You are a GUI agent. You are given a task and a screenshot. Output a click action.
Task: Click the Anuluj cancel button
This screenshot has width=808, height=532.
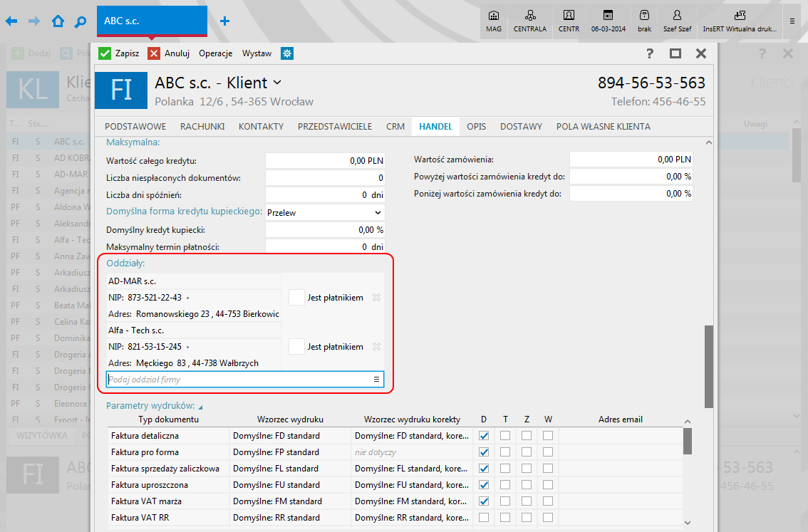pyautogui.click(x=169, y=53)
